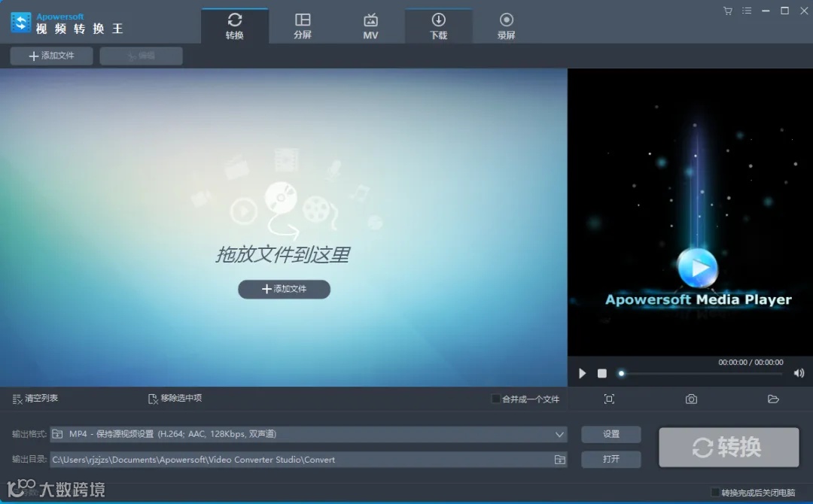
Task: Open the 分屏 split-screen tab
Action: (303, 26)
